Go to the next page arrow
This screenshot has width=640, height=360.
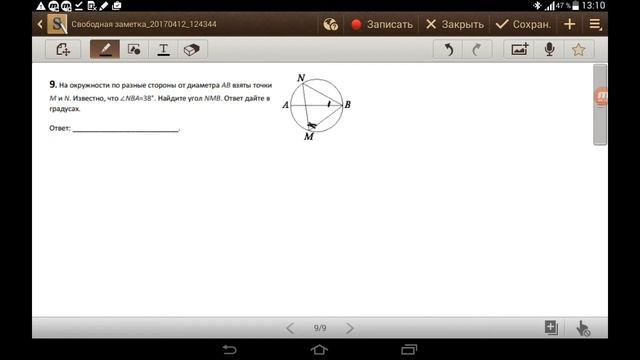pos(350,328)
